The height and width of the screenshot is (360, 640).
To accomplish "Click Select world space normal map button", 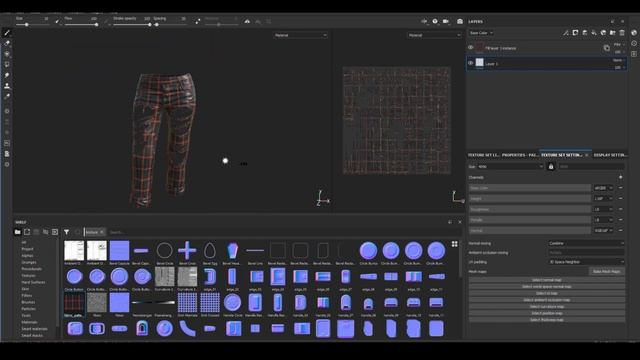I will 547,287.
